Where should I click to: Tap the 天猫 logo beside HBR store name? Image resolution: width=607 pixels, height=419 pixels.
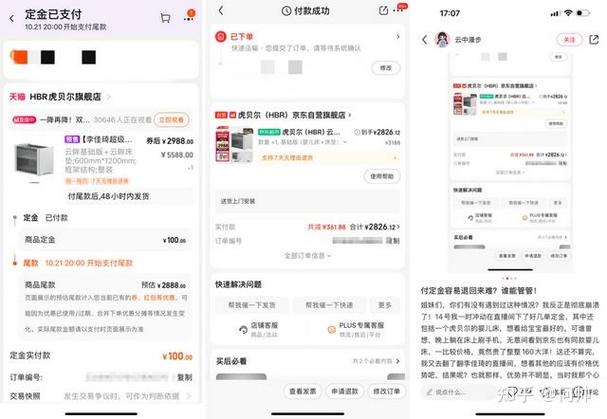coord(17,96)
